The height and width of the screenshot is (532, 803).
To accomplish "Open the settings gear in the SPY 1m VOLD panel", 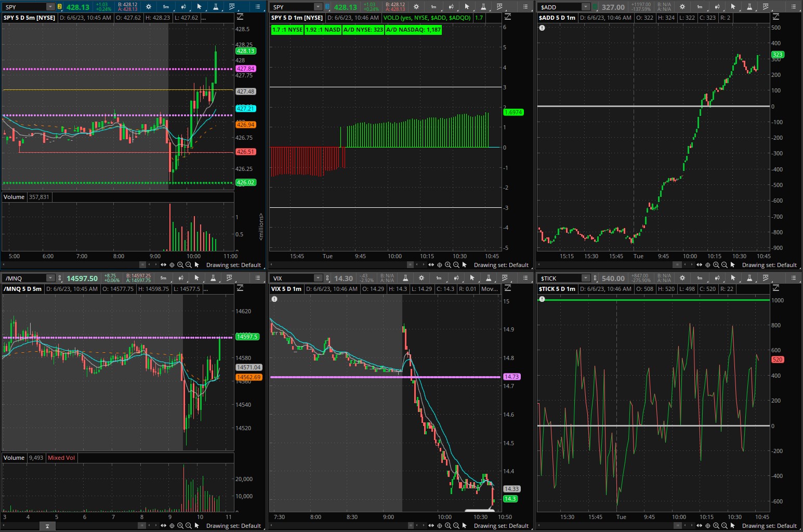I will [416, 7].
